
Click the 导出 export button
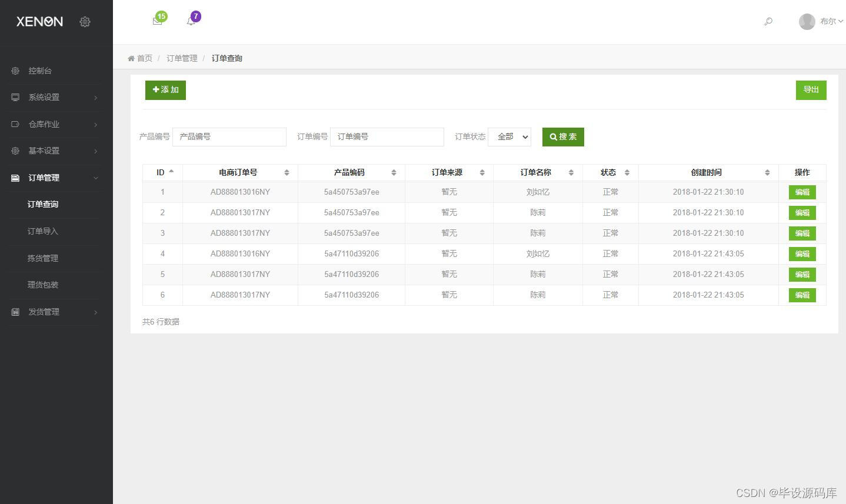click(x=811, y=90)
